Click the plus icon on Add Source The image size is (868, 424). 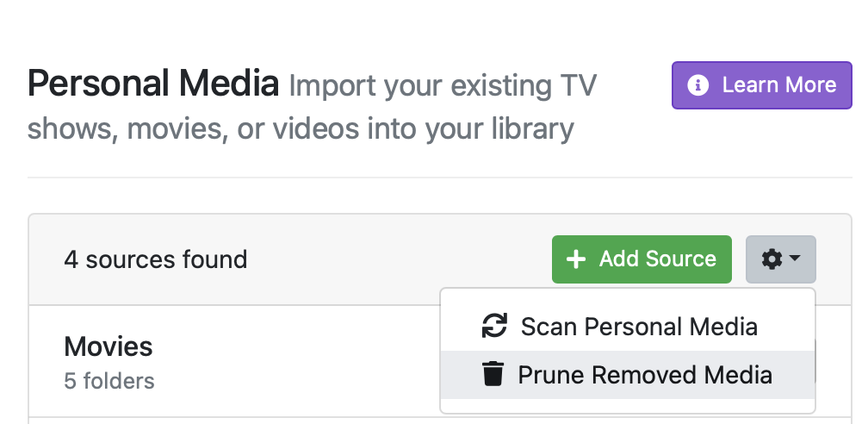pyautogui.click(x=575, y=259)
